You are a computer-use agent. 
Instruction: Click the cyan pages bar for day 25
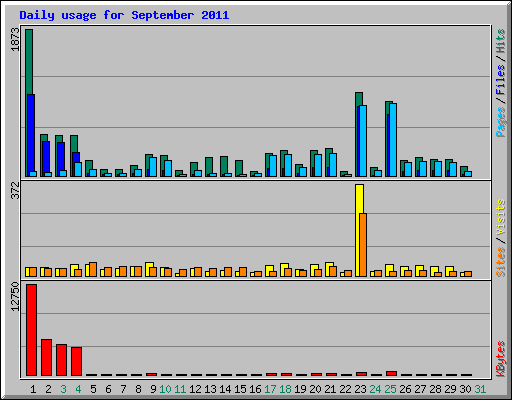(393, 140)
